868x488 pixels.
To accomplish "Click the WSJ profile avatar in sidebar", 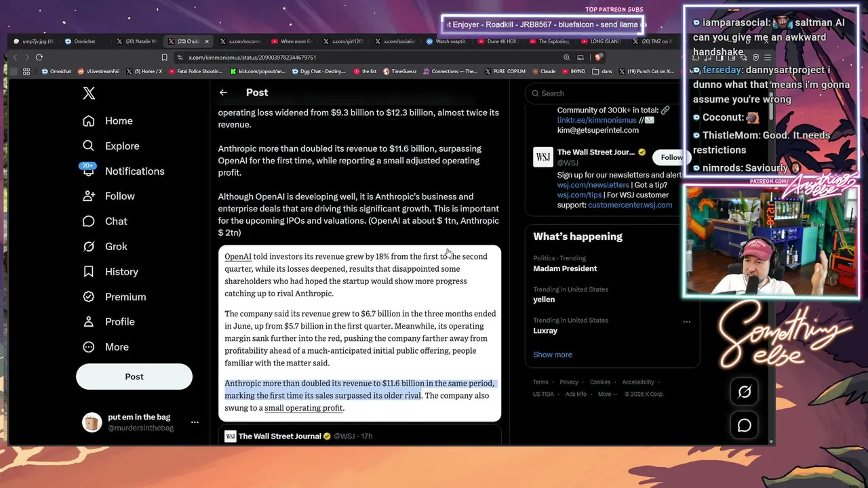I will (543, 158).
